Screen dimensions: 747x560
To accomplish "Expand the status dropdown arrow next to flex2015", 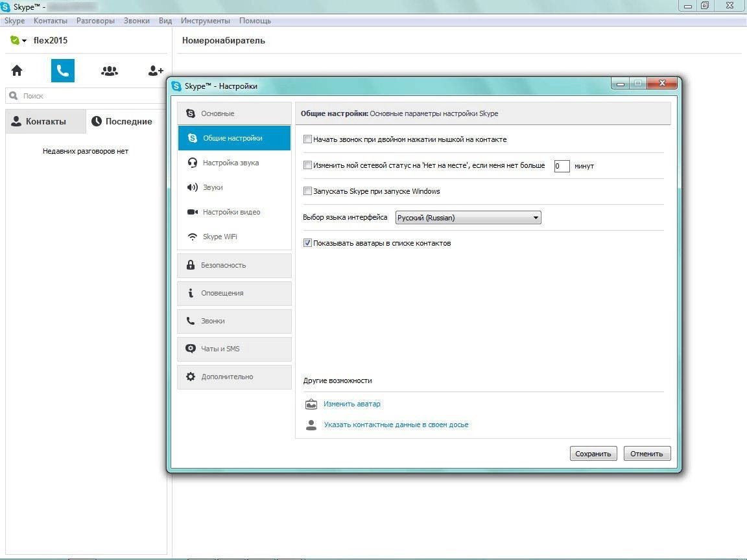I will [24, 41].
